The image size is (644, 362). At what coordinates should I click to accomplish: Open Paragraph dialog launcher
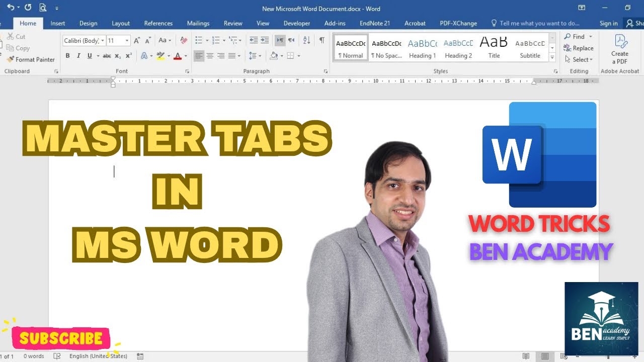[x=326, y=71]
